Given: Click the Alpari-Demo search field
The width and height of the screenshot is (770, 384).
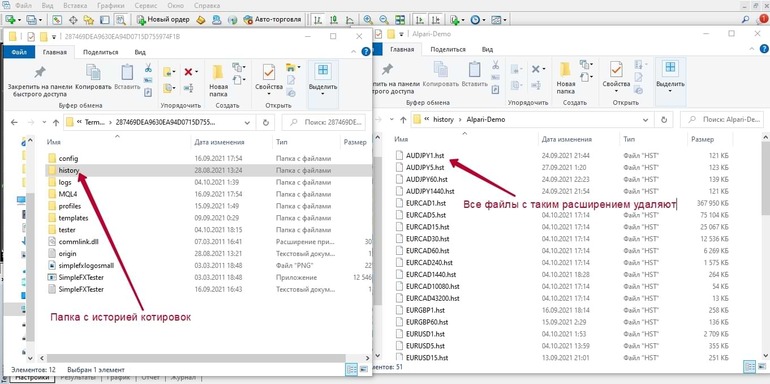Looking at the screenshot, I should (x=721, y=119).
